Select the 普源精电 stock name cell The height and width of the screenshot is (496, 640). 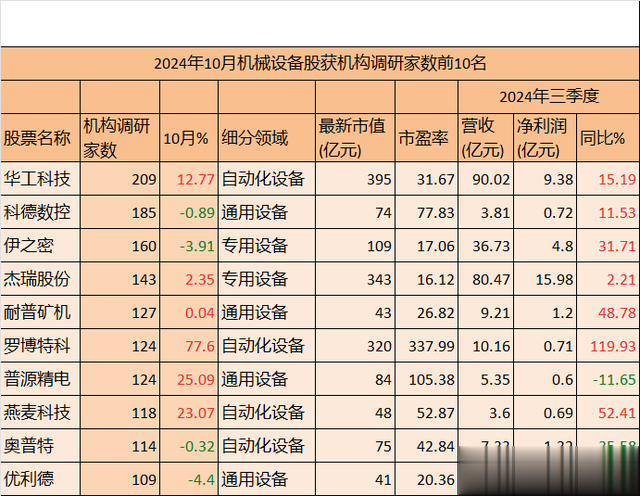click(40, 379)
